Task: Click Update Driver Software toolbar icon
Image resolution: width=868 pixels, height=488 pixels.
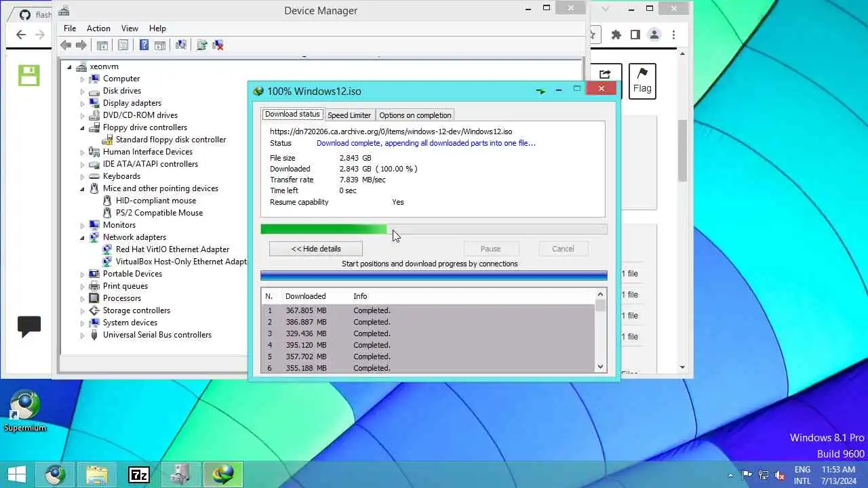Action: 201,45
